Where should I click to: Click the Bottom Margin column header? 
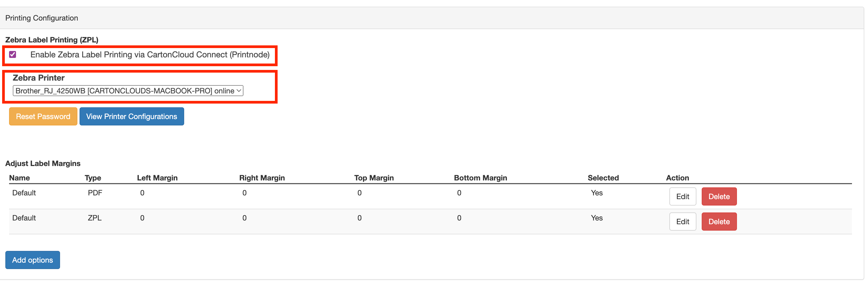(x=480, y=178)
